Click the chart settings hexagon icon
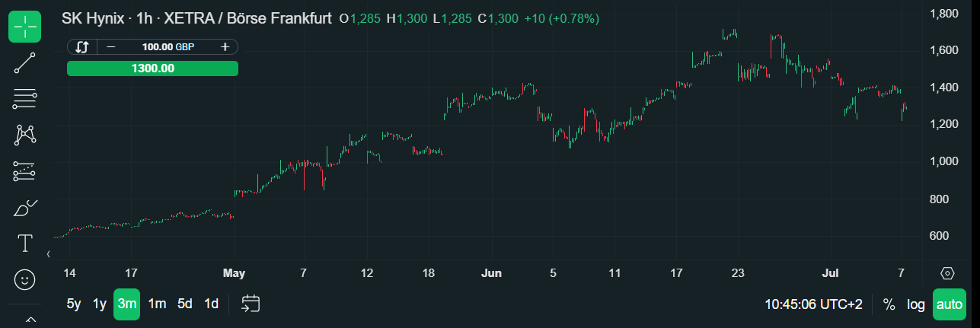The width and height of the screenshot is (980, 328). coord(948,273)
